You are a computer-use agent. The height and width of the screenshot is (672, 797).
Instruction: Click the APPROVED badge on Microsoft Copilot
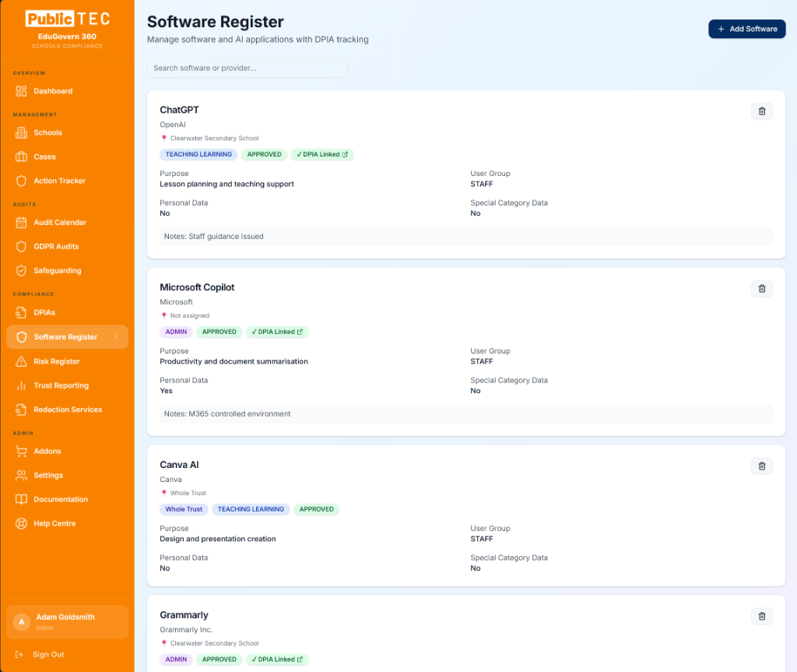point(219,332)
